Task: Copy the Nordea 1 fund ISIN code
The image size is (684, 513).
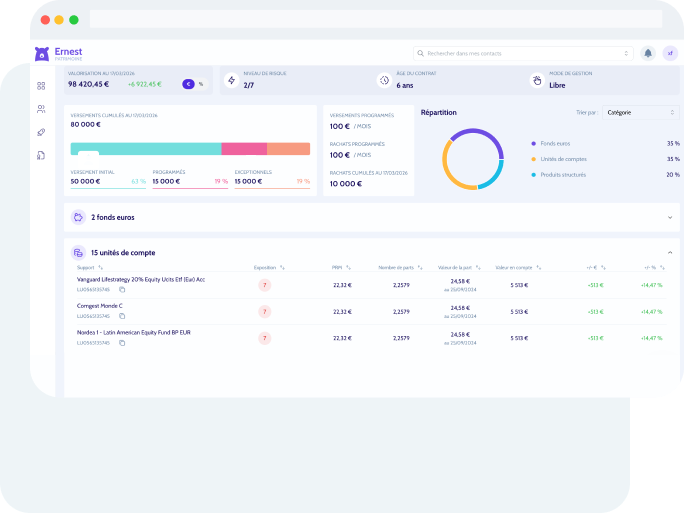Action: [122, 343]
